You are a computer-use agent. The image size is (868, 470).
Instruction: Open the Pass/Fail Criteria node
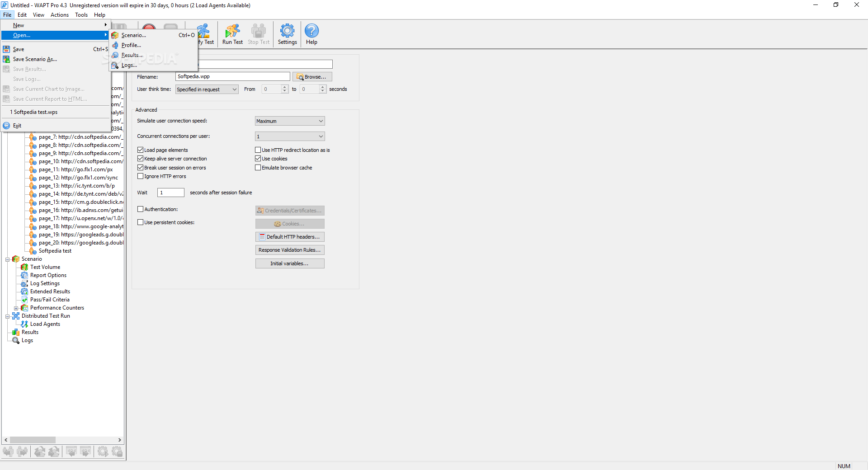tap(50, 300)
